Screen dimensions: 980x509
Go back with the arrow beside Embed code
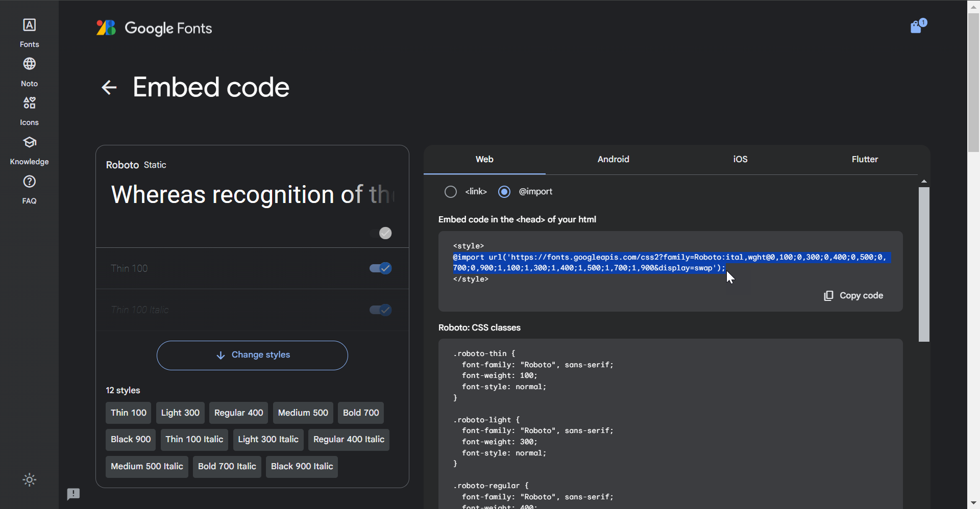tap(109, 87)
